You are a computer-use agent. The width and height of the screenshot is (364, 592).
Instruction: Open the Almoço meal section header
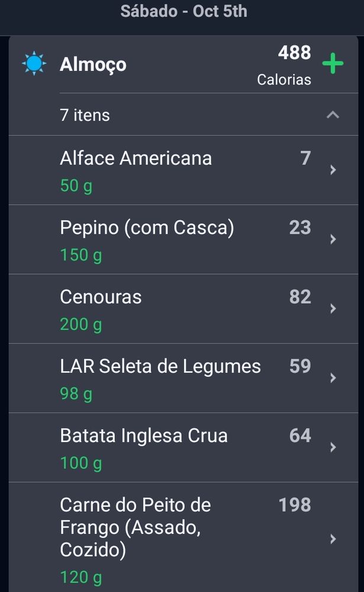click(92, 65)
